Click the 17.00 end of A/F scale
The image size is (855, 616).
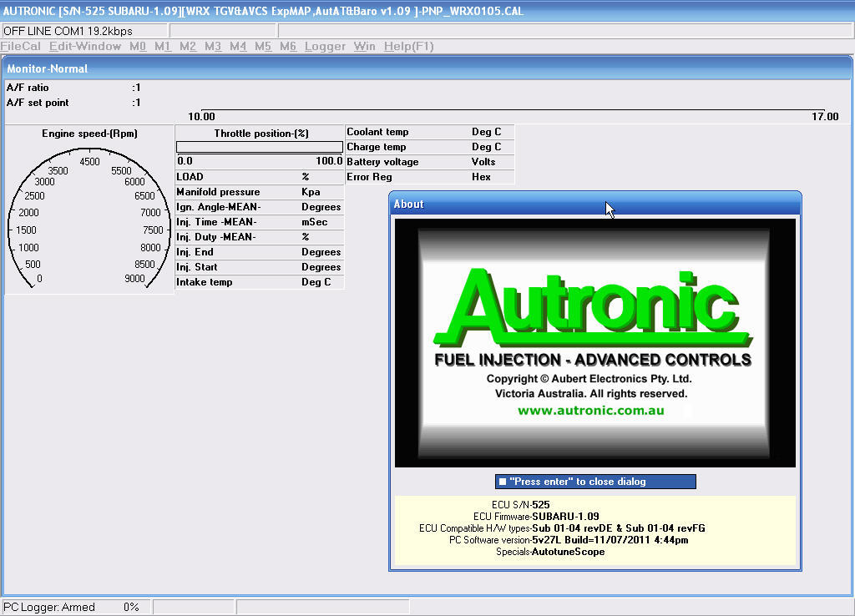coord(825,116)
